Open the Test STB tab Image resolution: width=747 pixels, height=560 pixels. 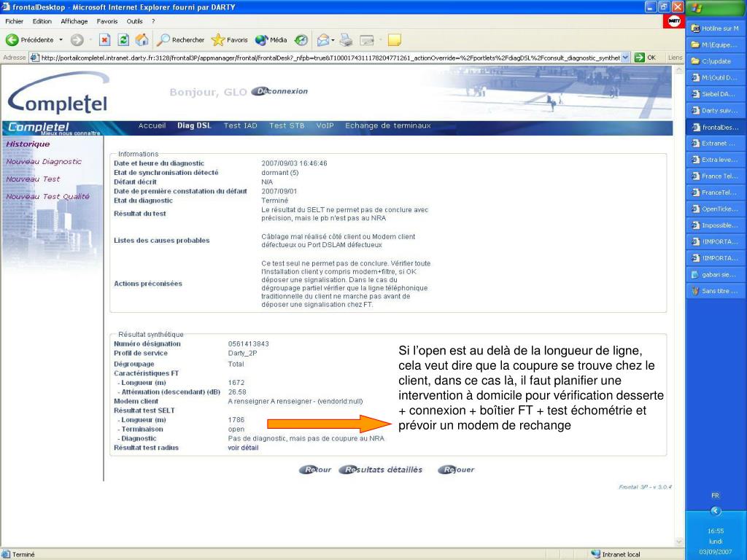coord(286,125)
